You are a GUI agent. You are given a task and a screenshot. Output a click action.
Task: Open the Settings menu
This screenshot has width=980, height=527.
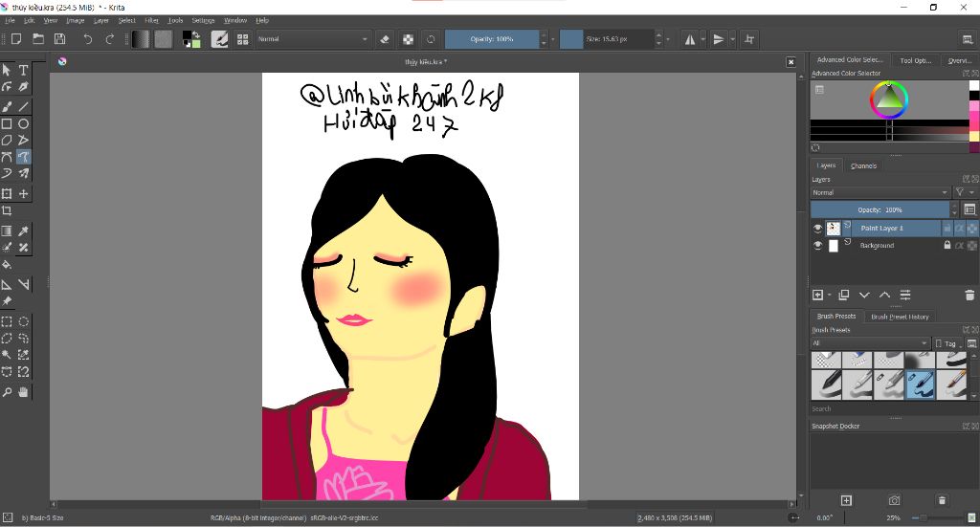203,21
